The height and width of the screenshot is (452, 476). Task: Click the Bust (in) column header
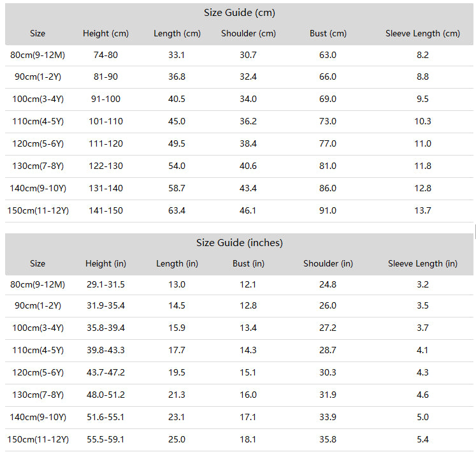click(x=249, y=263)
